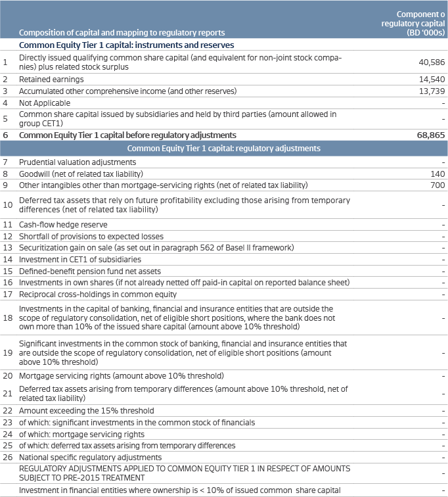Select the 'Defined-benefit pension fund net assets' row
Screen dimensions: 448x497
tap(89, 271)
